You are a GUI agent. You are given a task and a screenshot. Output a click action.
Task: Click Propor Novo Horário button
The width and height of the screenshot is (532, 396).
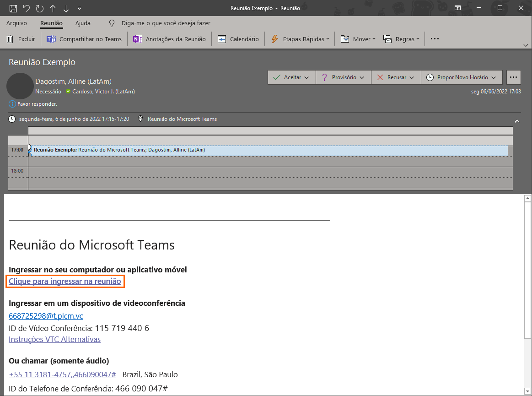pos(462,77)
